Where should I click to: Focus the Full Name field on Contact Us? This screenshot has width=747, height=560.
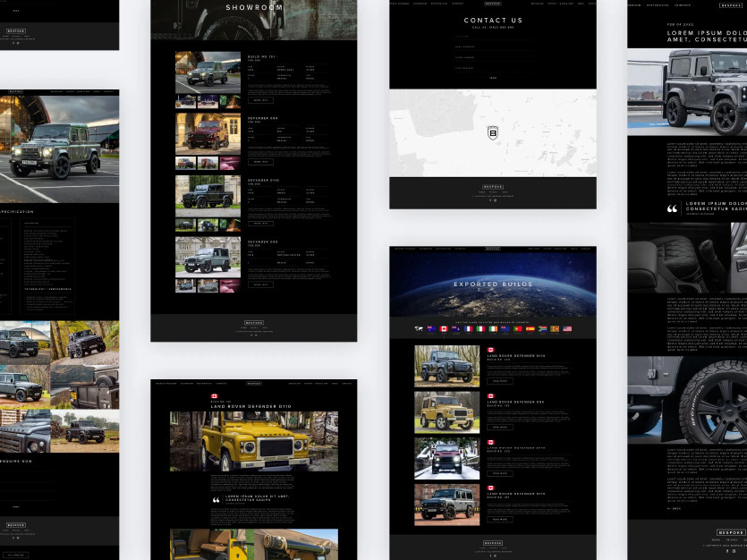pyautogui.click(x=493, y=36)
